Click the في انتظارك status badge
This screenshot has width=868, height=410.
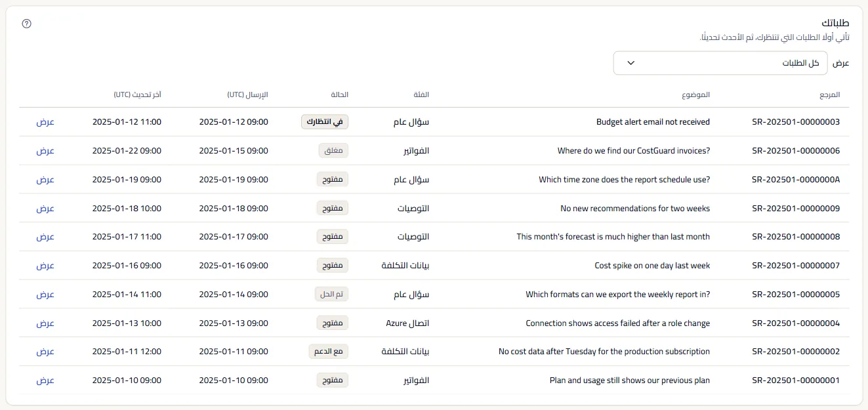(x=325, y=122)
